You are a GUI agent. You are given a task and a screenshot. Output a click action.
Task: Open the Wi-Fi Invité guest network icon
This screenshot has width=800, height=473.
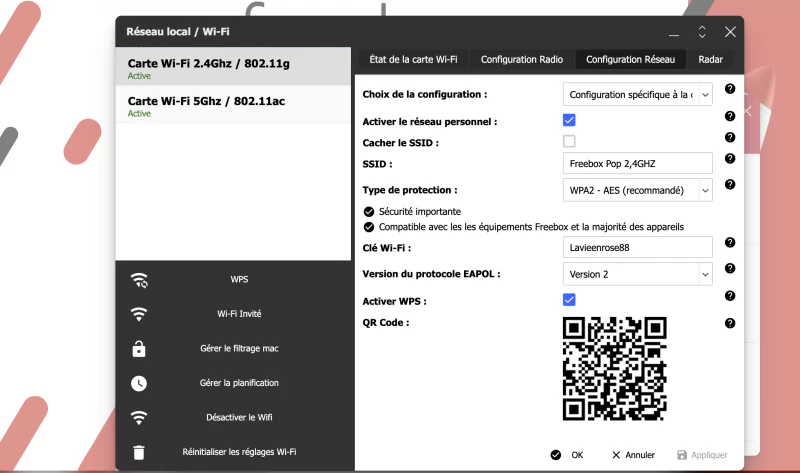[139, 314]
